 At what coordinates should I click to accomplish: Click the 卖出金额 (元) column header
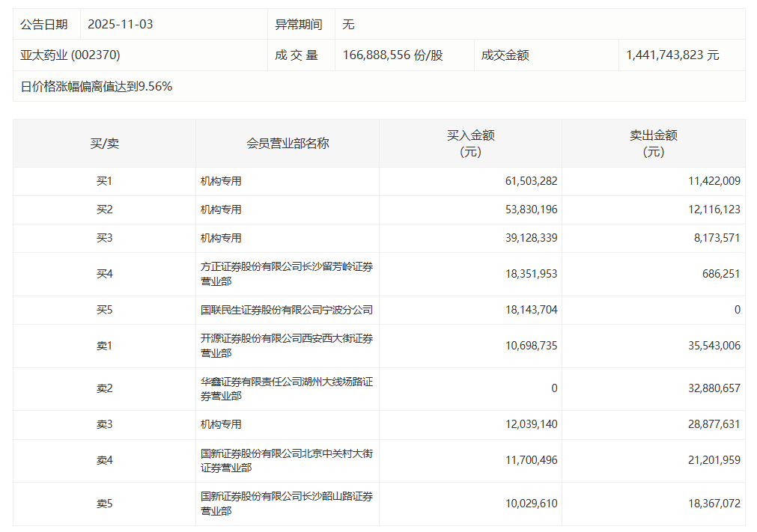(x=653, y=143)
